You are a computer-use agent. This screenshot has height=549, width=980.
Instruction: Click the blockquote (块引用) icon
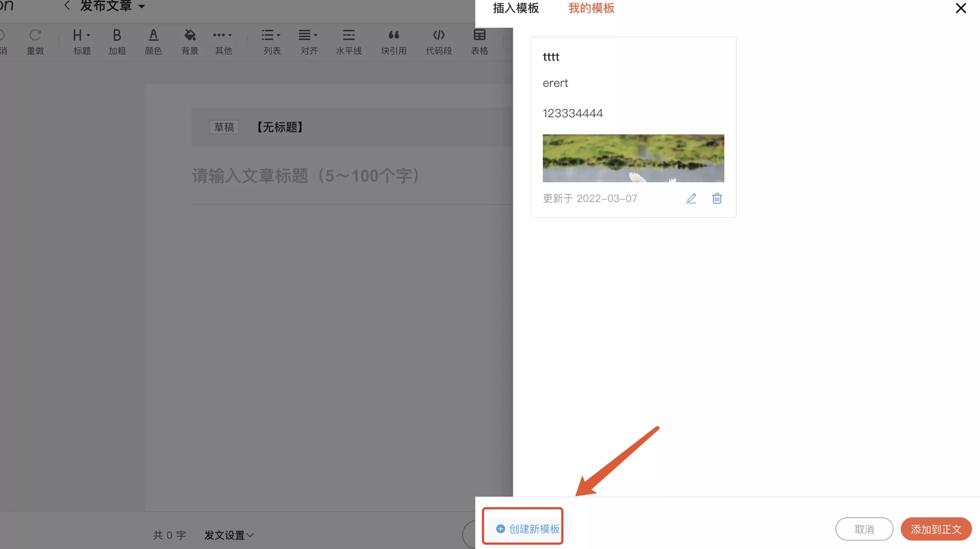[394, 41]
